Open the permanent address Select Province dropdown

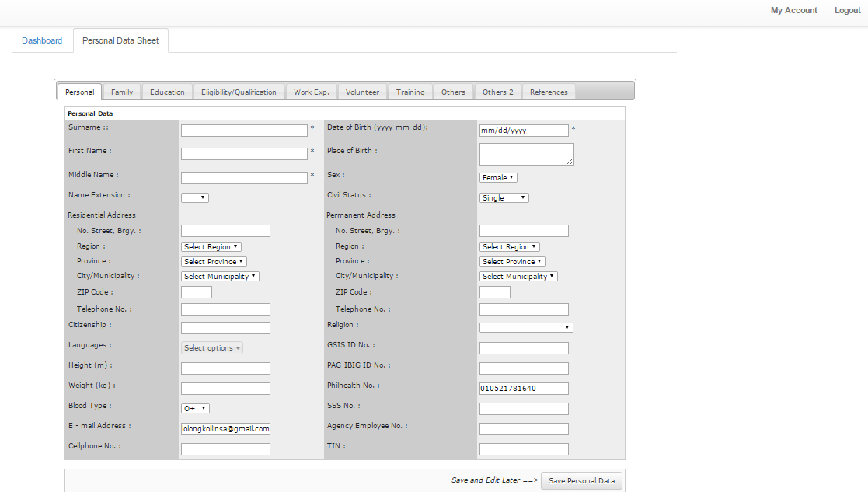coord(511,261)
